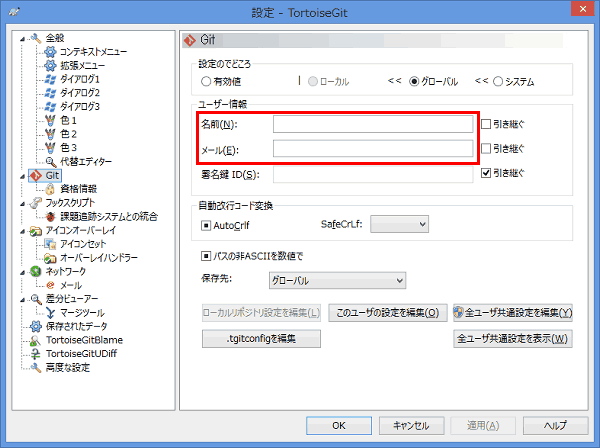Collapse the 全般 tree node
Image resolution: width=600 pixels, height=448 pixels.
tap(23, 39)
